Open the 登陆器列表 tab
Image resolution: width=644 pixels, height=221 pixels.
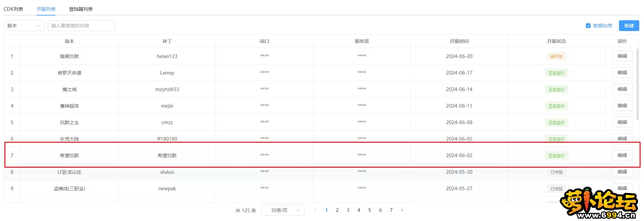tap(81, 9)
